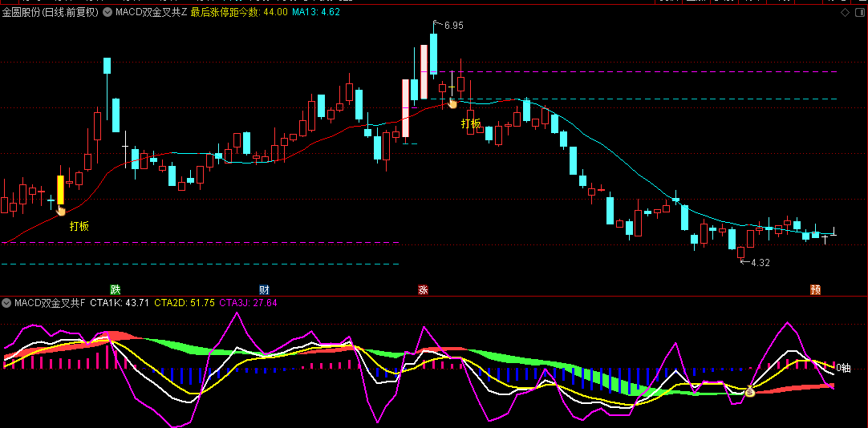Image resolution: width=868 pixels, height=428 pixels.
Task: Open the dropdown beside 金固股份 chart title
Action: 107,12
